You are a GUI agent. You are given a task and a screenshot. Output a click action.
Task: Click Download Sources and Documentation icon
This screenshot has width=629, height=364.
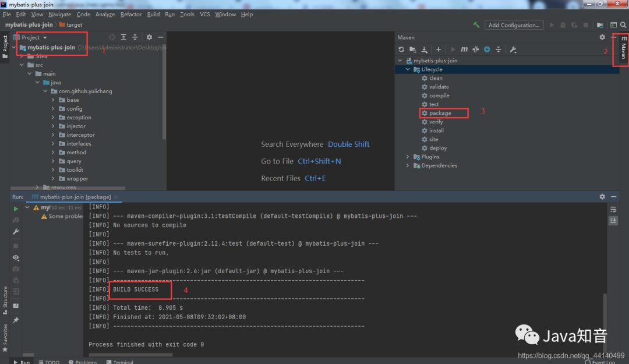[425, 50]
